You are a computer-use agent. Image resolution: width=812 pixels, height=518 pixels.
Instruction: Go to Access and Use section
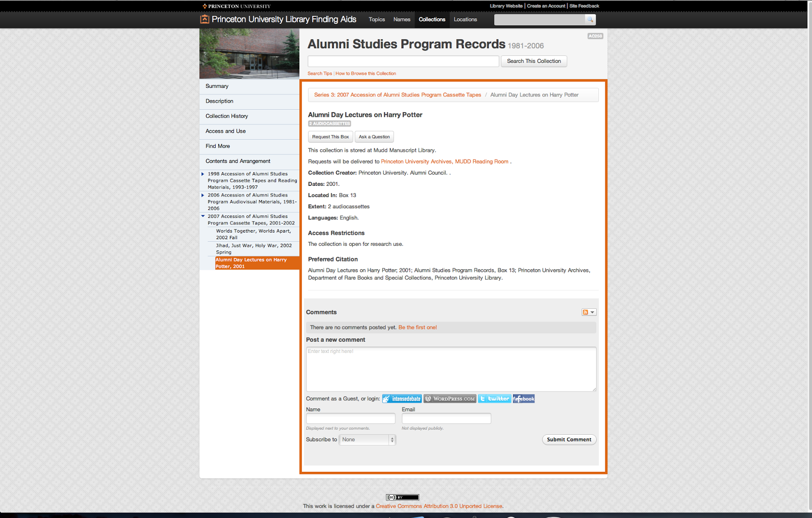tap(249, 132)
